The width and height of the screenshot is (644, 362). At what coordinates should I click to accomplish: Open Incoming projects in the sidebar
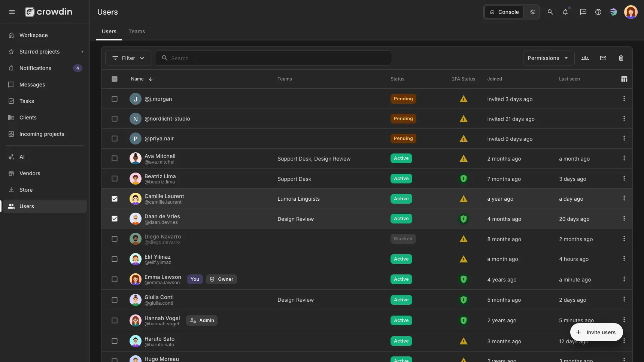tap(45, 134)
